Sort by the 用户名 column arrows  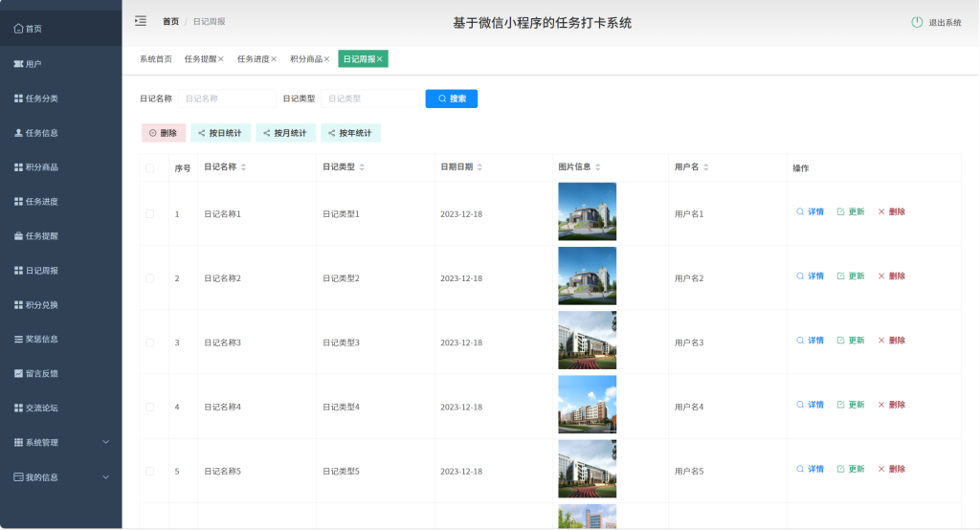tap(705, 166)
